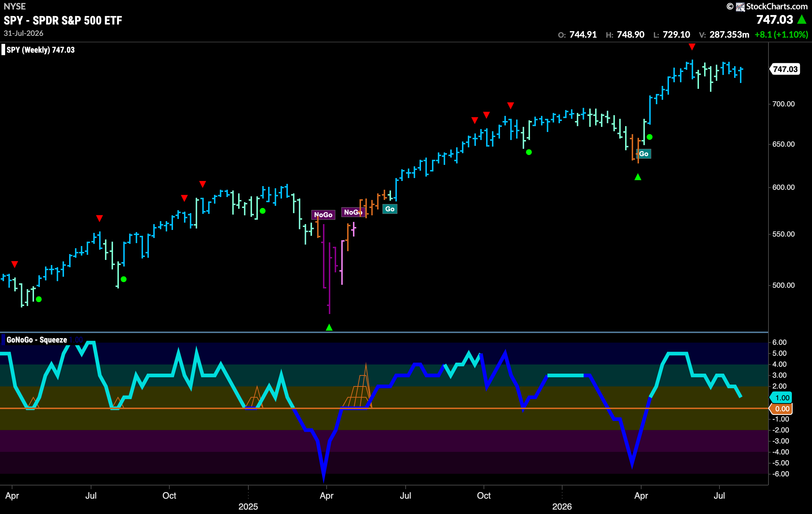
Task: Click the second NoGo label near the orange bars
Action: pos(353,212)
